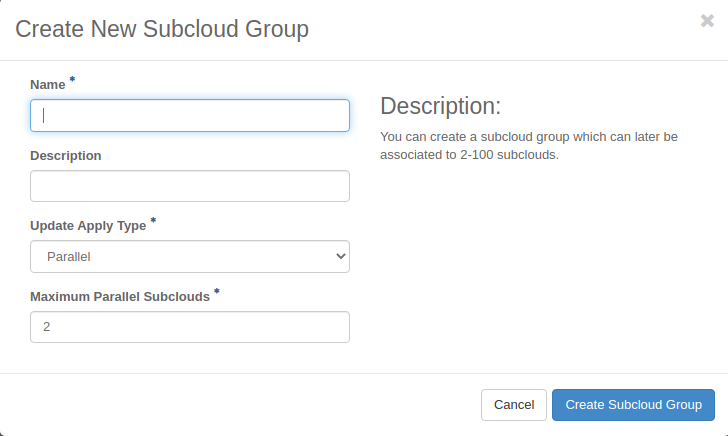Image resolution: width=728 pixels, height=436 pixels.
Task: Click the dropdown arrow beside Parallel
Action: tap(340, 257)
